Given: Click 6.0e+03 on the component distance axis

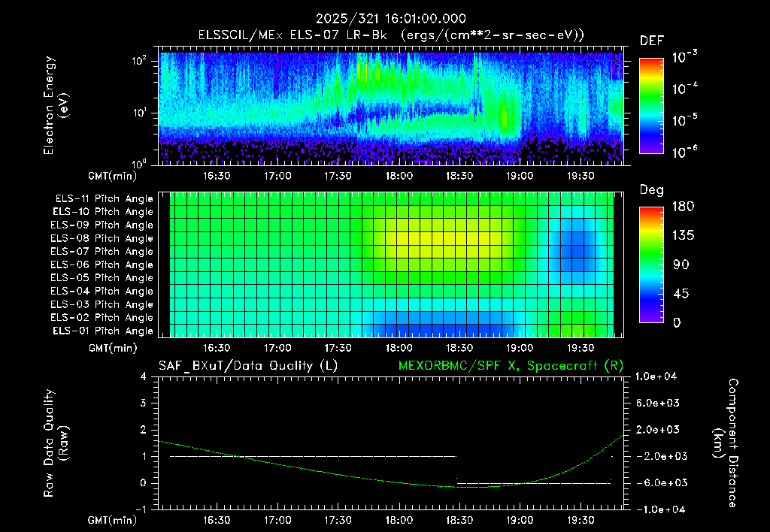Looking at the screenshot, I should 659,404.
